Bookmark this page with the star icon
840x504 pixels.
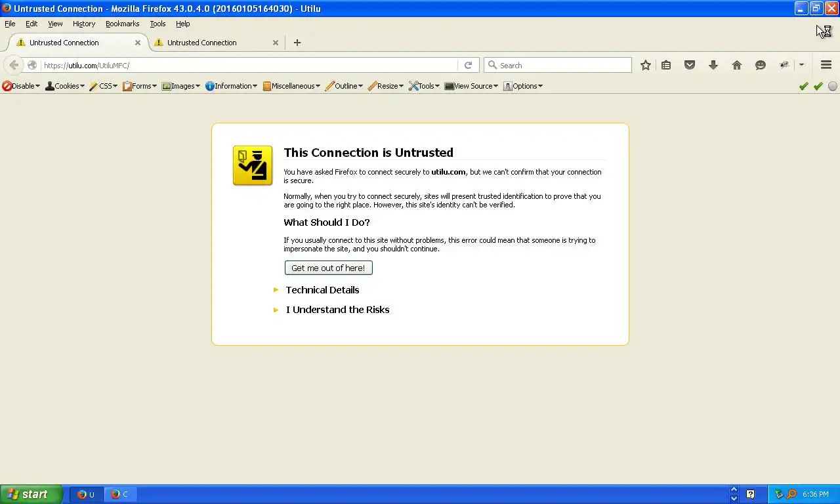(646, 65)
